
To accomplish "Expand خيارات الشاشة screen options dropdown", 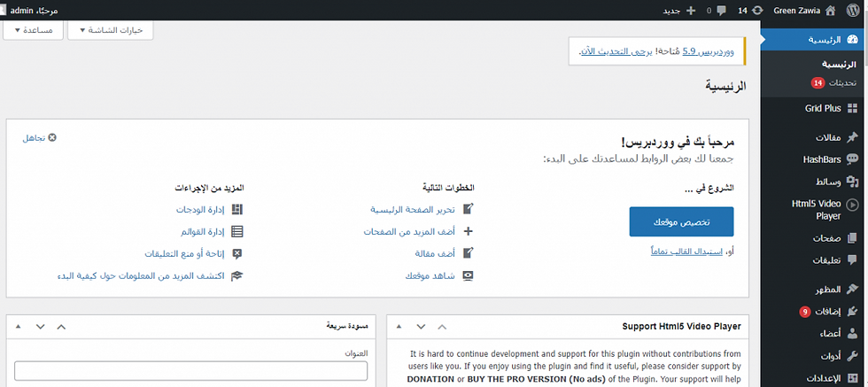I will click(x=110, y=30).
